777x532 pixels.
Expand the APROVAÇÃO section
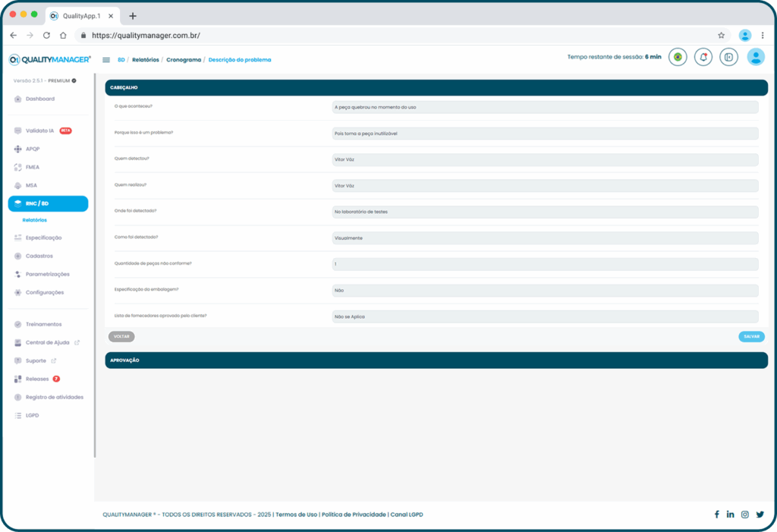[436, 360]
